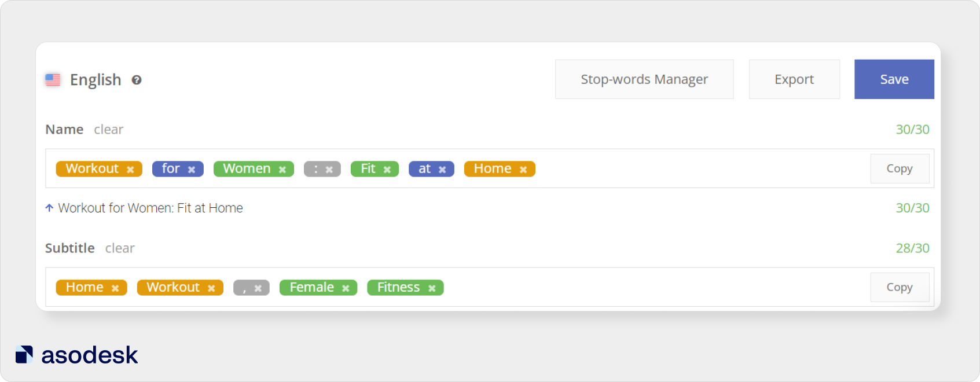Delete the "Female" tag from Subtitle
This screenshot has width=980, height=382.
click(346, 288)
